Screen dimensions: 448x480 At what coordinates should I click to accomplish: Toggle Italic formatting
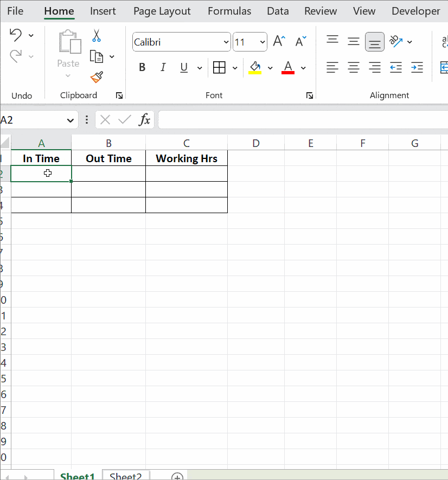[163, 67]
